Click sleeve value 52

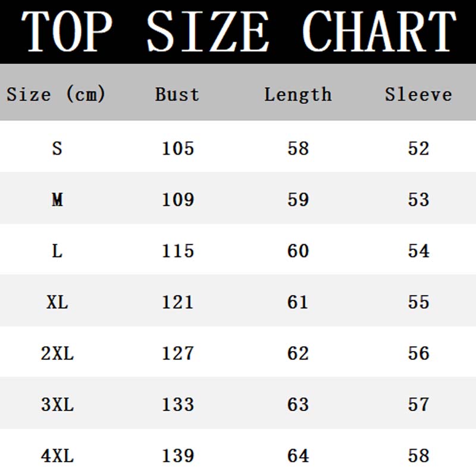point(419,148)
